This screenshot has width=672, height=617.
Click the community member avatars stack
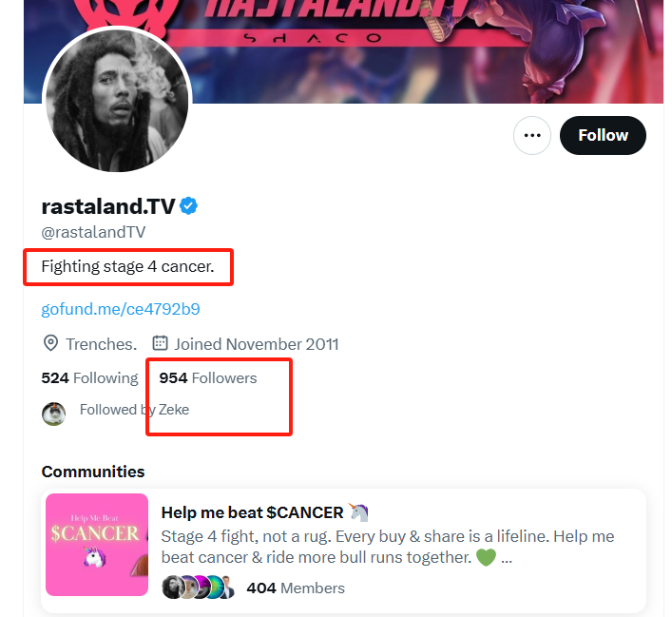click(x=199, y=588)
